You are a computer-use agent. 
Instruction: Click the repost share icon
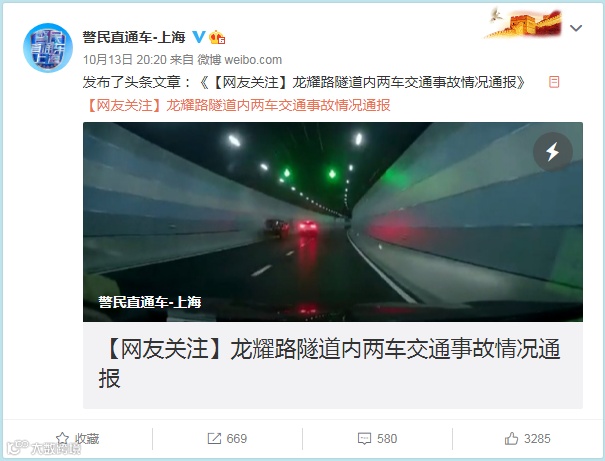pyautogui.click(x=214, y=439)
